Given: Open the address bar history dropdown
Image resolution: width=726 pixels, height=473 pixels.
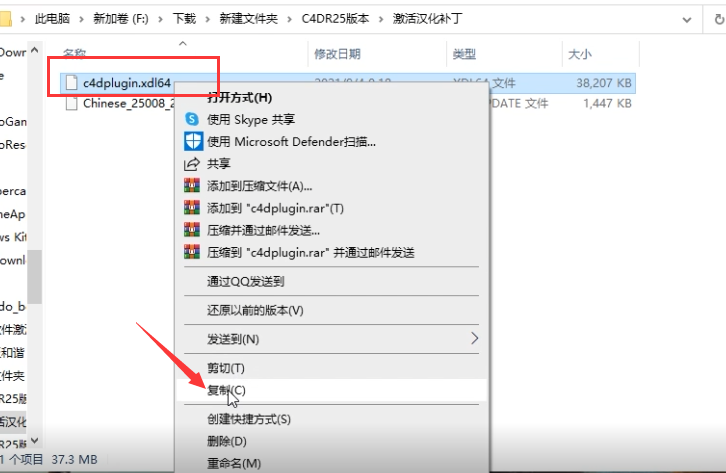Looking at the screenshot, I should (687, 20).
